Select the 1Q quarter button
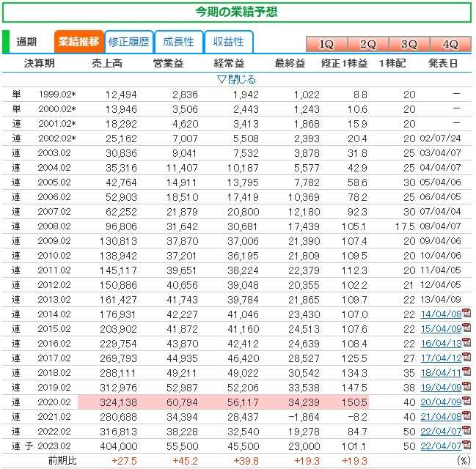476x469 pixels. pyautogui.click(x=326, y=44)
